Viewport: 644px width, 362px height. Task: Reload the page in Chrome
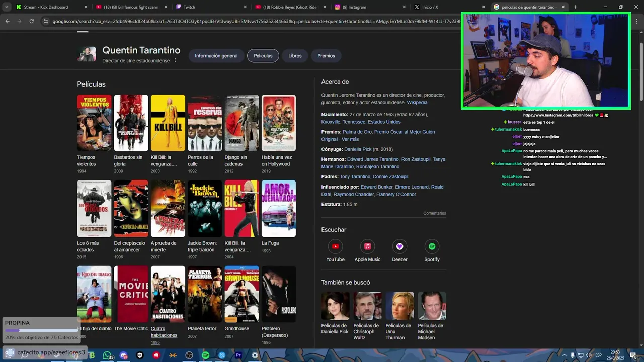[x=31, y=21]
